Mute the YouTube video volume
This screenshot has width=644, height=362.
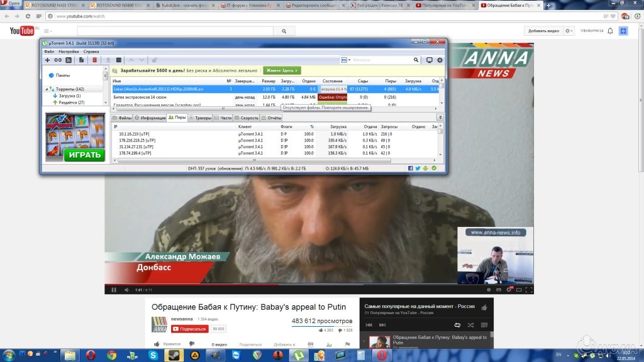point(127,290)
